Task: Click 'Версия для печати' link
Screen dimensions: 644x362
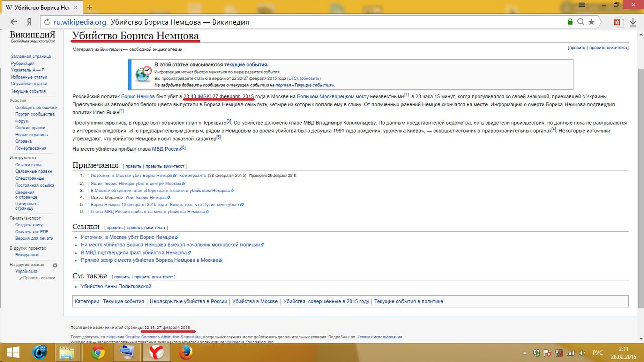Action: tap(34, 238)
